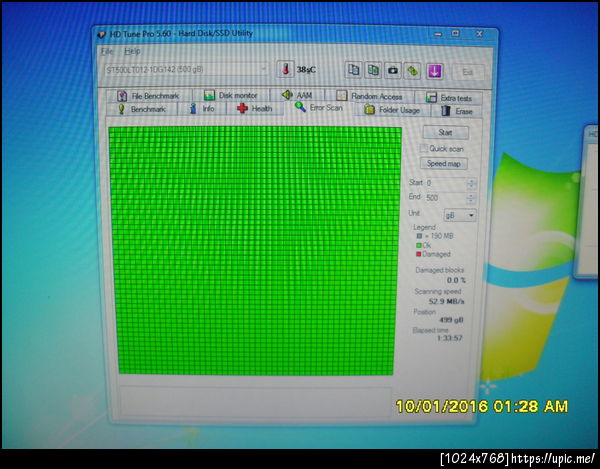
Task: Click the thermometer temperature icon
Action: (x=285, y=69)
